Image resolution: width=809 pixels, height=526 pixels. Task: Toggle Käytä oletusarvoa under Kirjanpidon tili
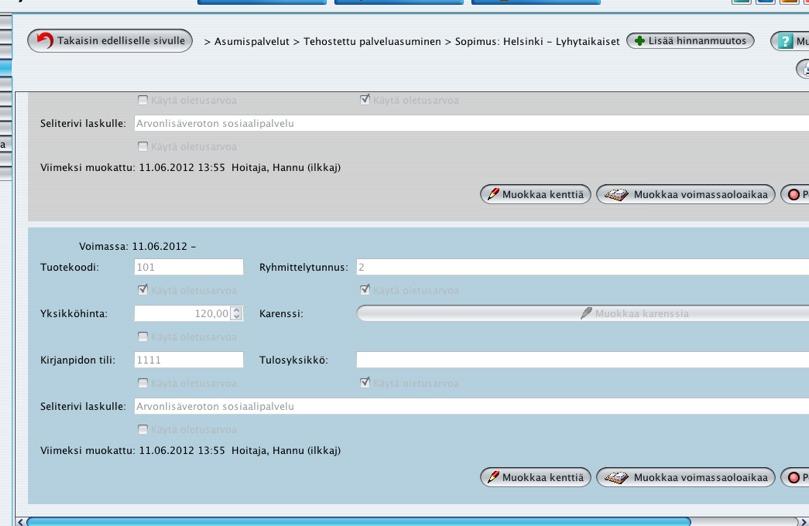pos(143,383)
